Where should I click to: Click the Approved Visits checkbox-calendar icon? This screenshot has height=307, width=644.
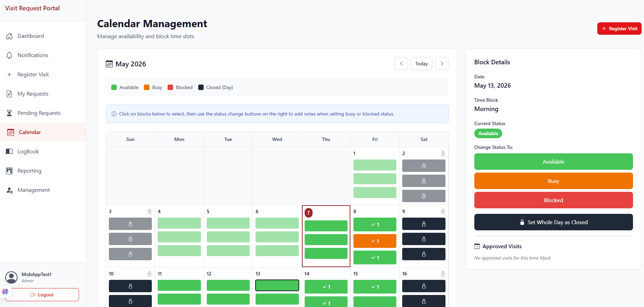[x=477, y=246]
